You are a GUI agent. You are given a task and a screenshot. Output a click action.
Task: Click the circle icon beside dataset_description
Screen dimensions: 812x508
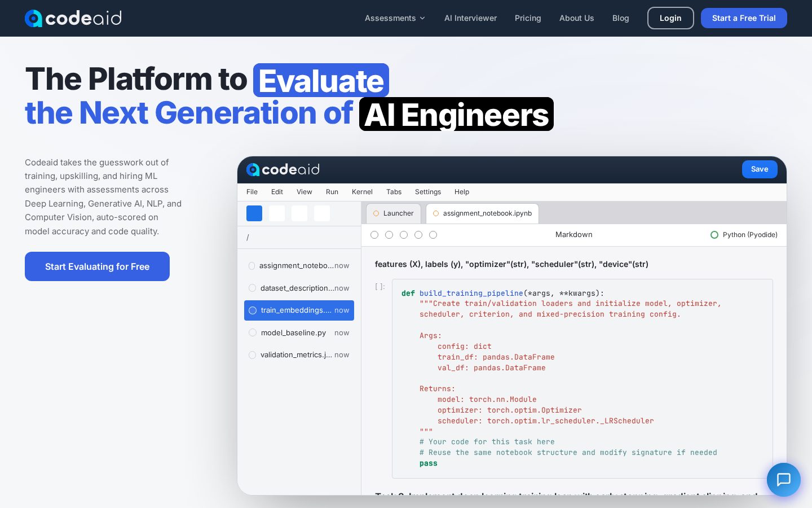click(x=253, y=288)
